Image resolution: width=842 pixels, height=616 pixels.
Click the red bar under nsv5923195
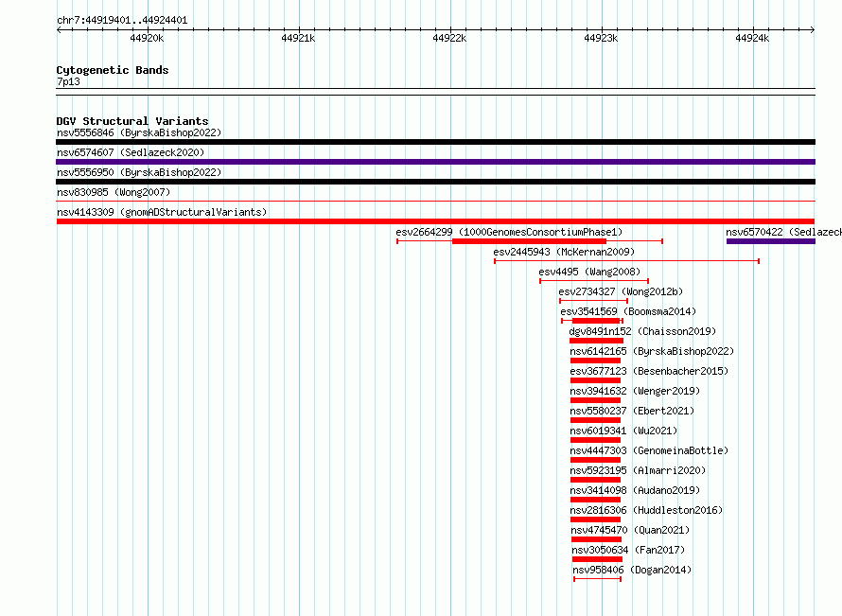click(x=595, y=480)
